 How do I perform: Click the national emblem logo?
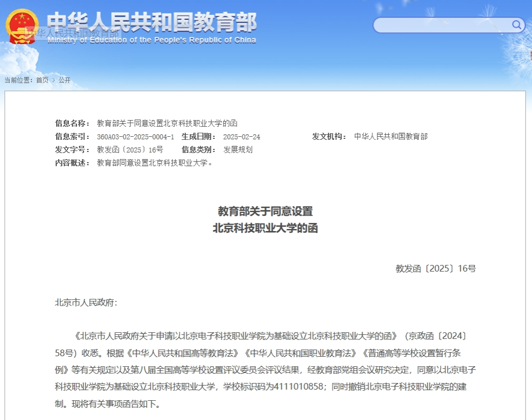(22, 26)
